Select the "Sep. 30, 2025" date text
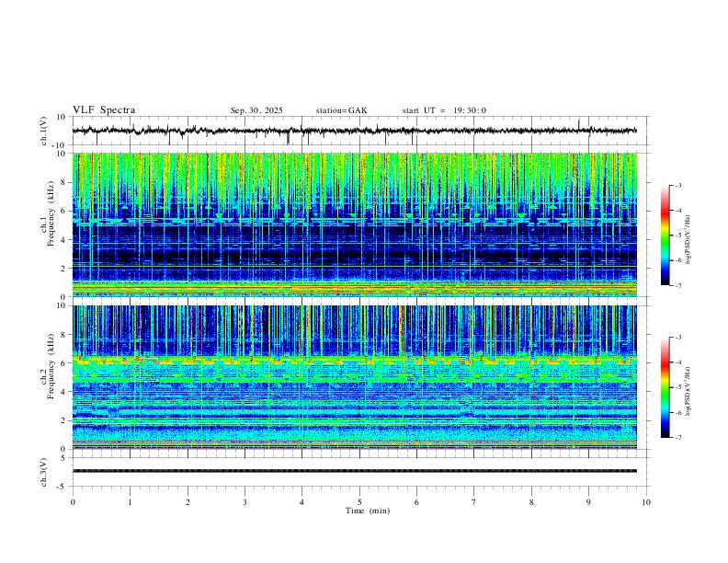 [x=256, y=110]
